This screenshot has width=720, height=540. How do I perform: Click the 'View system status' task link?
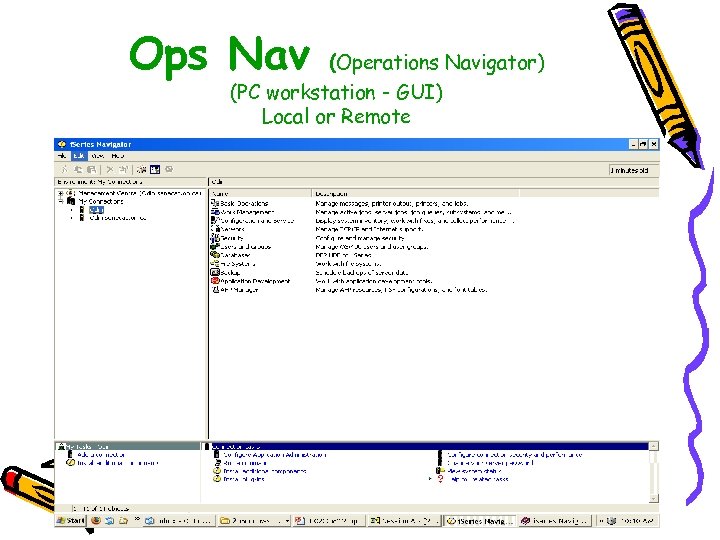pyautogui.click(x=474, y=471)
